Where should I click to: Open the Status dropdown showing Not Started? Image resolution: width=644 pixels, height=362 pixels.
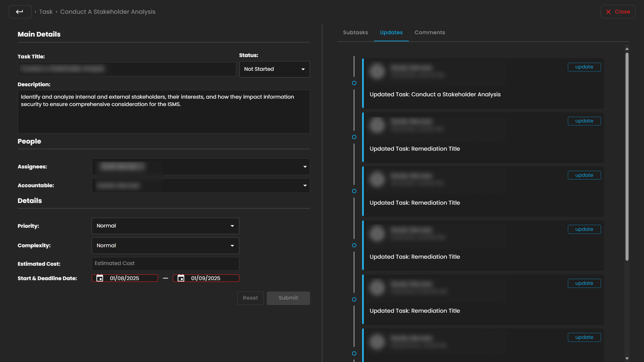[x=274, y=69]
